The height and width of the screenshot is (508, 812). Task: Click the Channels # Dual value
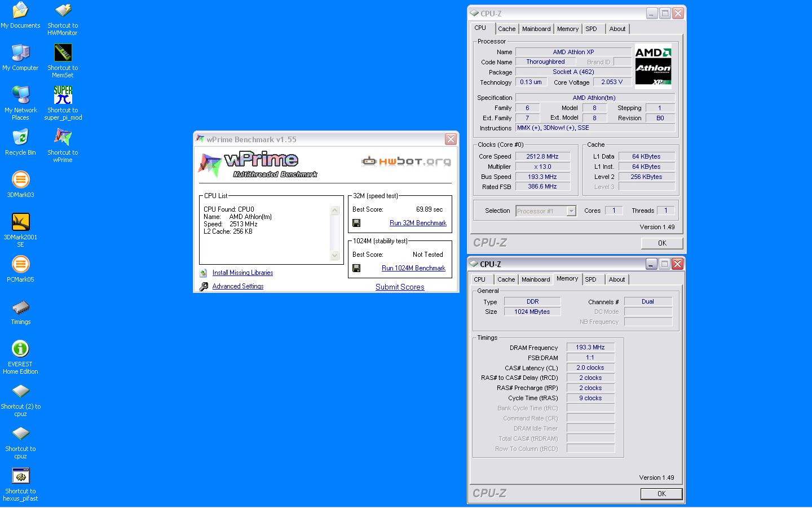[648, 301]
